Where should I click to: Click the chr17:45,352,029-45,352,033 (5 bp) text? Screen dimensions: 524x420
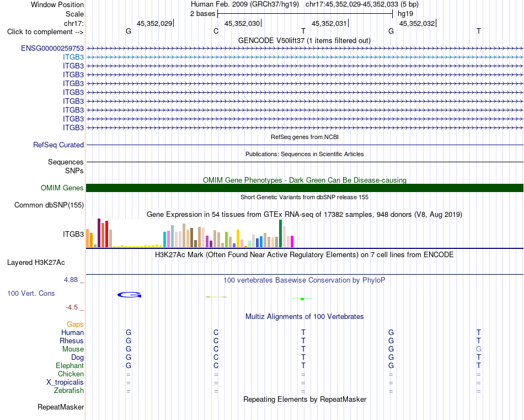tap(362, 4)
